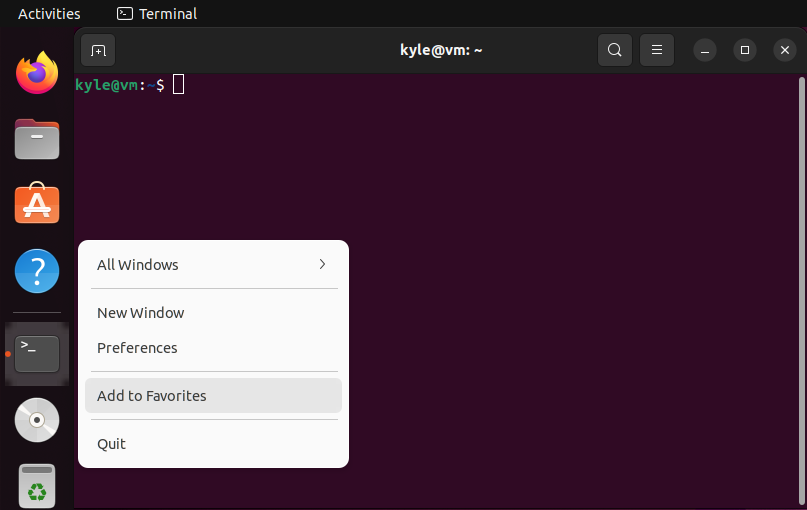Choose Add to Favorites
The width and height of the screenshot is (807, 510).
coord(214,396)
